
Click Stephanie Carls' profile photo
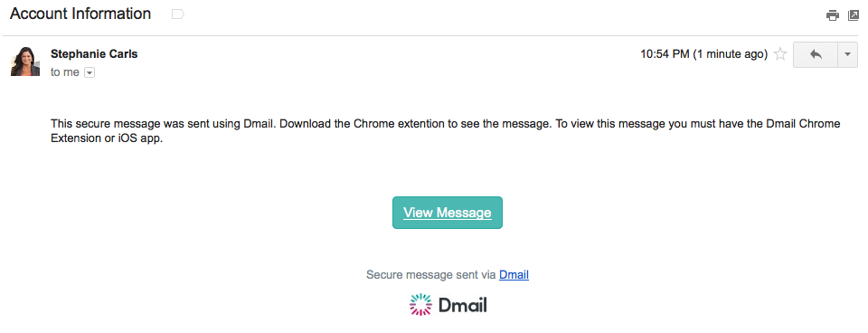(25, 61)
